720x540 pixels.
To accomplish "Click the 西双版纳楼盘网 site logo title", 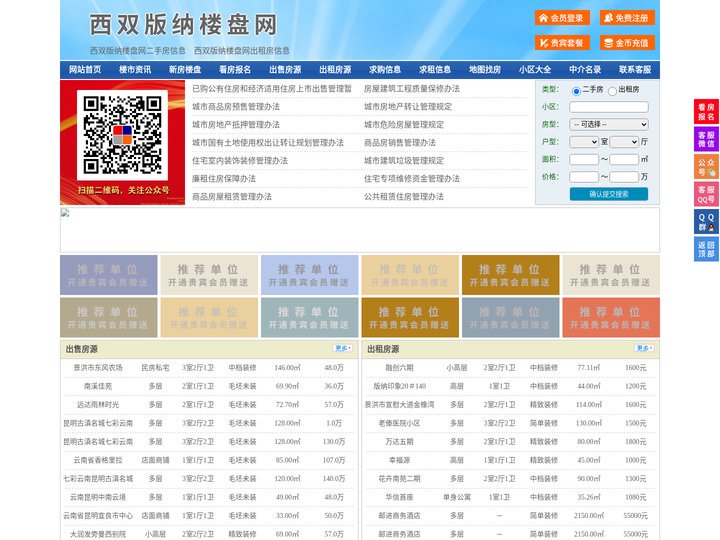I will [183, 25].
